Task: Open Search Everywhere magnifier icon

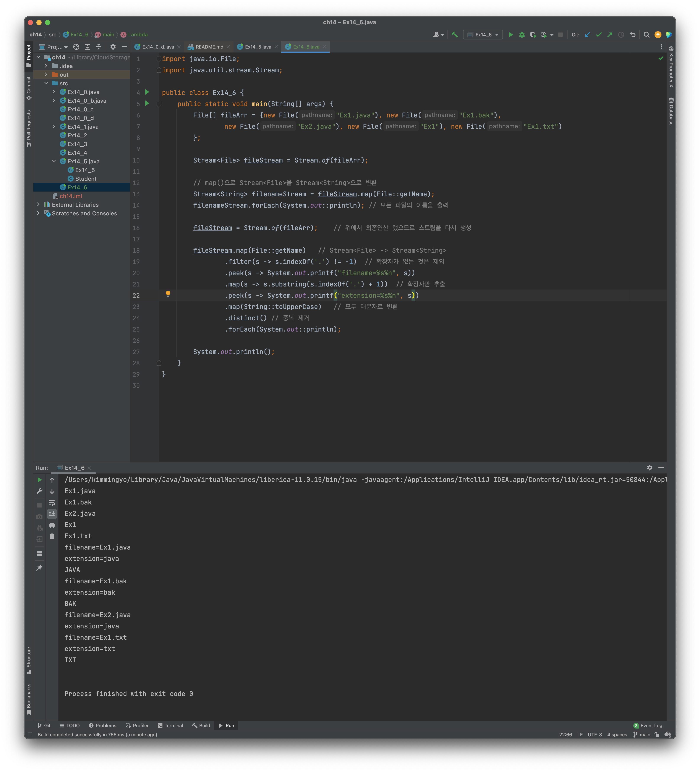Action: click(647, 35)
